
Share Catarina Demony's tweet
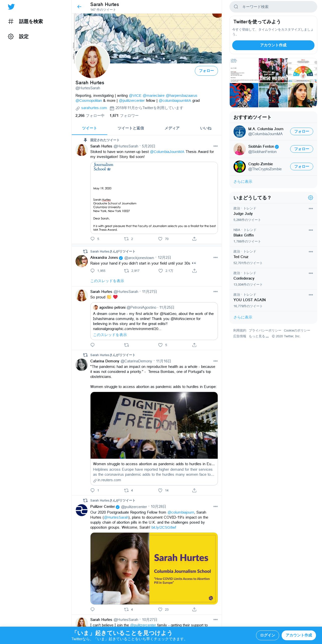194,490
